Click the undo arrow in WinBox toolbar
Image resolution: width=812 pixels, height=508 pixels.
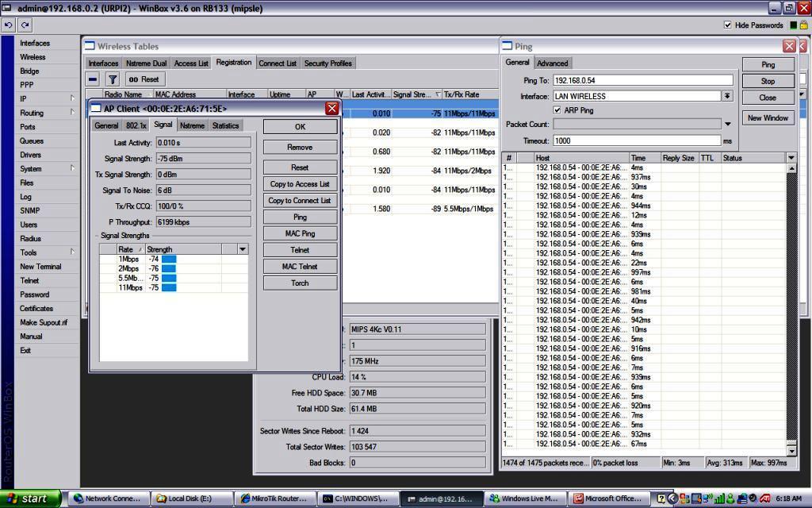10,25
